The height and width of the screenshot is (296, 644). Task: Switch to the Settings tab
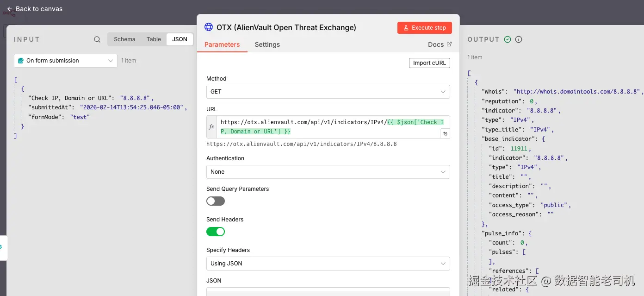(x=267, y=44)
